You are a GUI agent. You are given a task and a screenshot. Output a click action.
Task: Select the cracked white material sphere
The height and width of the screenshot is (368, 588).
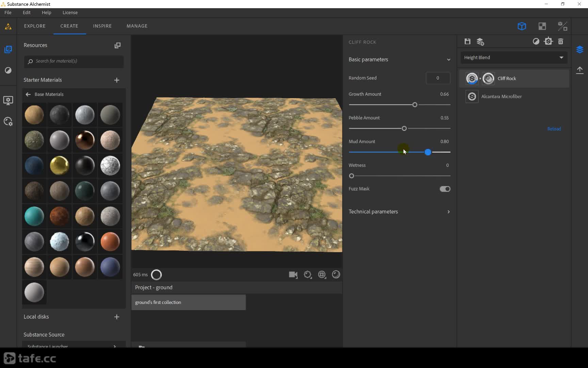[x=110, y=166]
